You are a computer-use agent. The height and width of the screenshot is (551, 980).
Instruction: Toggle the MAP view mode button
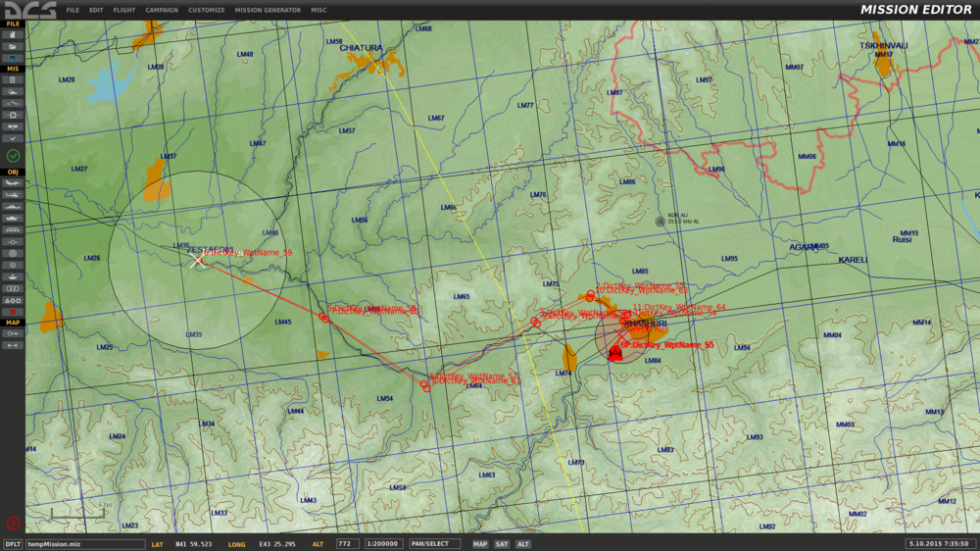[480, 544]
